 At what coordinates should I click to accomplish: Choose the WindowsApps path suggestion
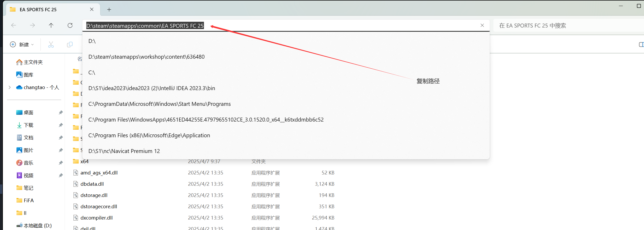(x=286, y=120)
